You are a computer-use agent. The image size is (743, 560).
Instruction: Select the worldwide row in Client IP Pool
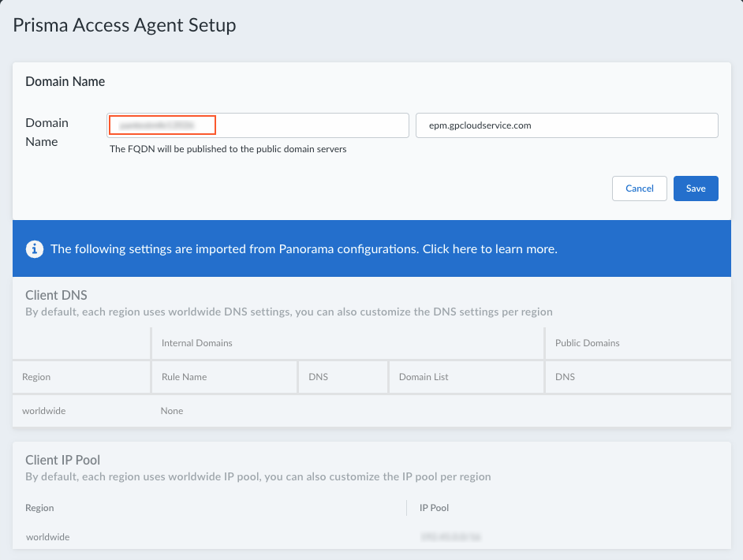point(47,537)
